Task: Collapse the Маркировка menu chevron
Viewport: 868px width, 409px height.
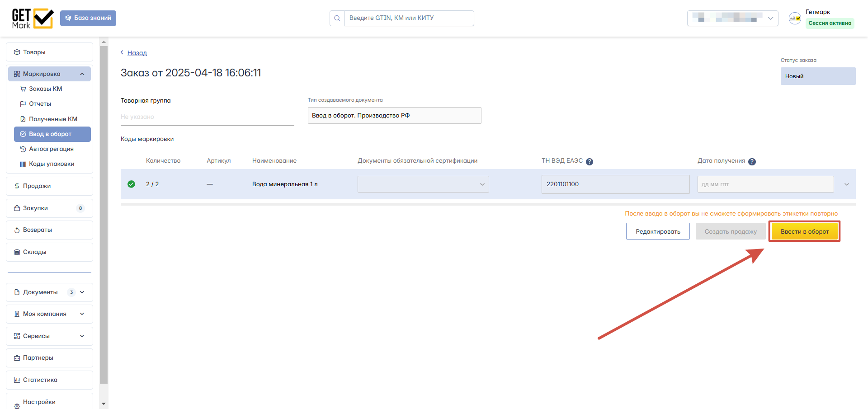Action: (x=82, y=74)
